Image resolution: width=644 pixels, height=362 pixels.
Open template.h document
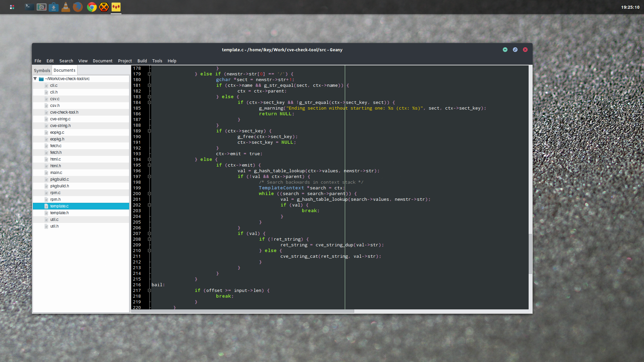[x=81, y=213]
